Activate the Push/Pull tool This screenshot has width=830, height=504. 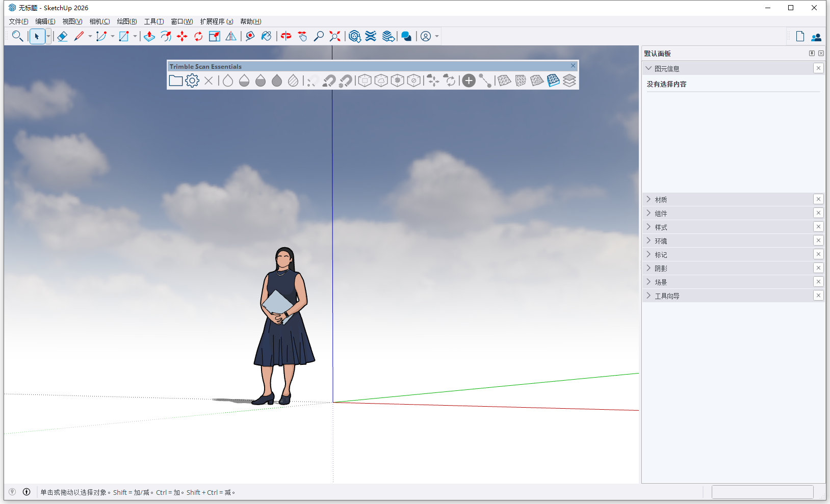coord(149,36)
